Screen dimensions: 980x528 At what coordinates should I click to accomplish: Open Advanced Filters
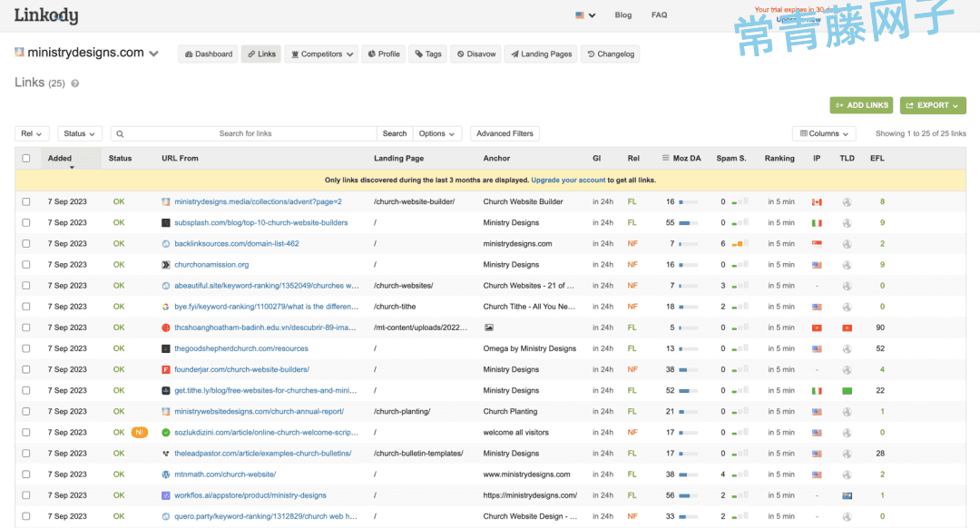pos(505,133)
